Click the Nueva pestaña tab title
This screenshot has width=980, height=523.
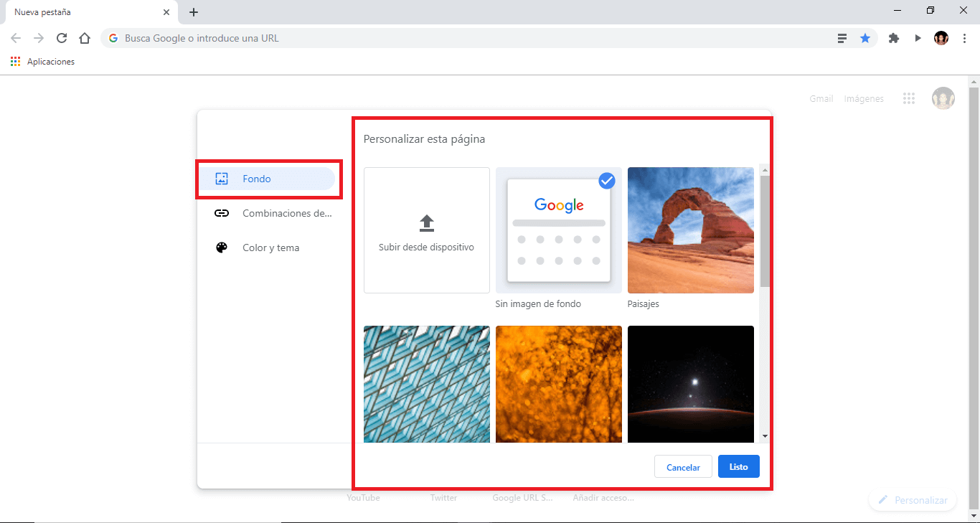coord(42,12)
